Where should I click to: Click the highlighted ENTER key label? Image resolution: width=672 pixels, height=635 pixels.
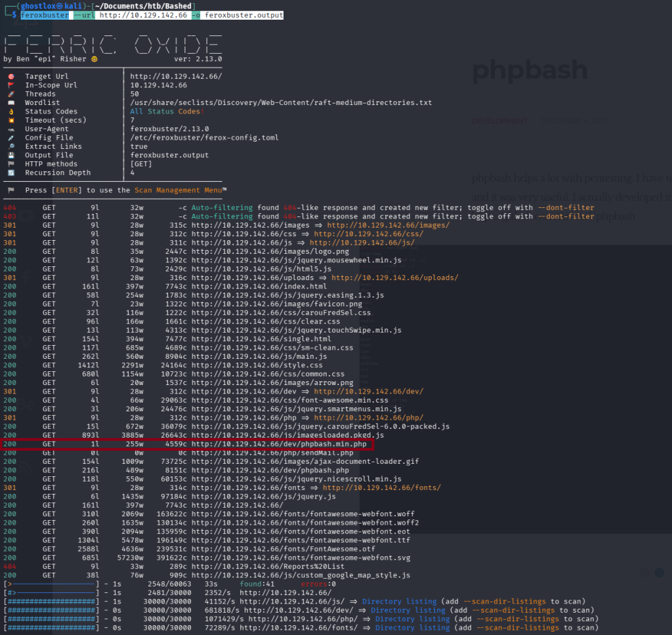click(x=68, y=190)
